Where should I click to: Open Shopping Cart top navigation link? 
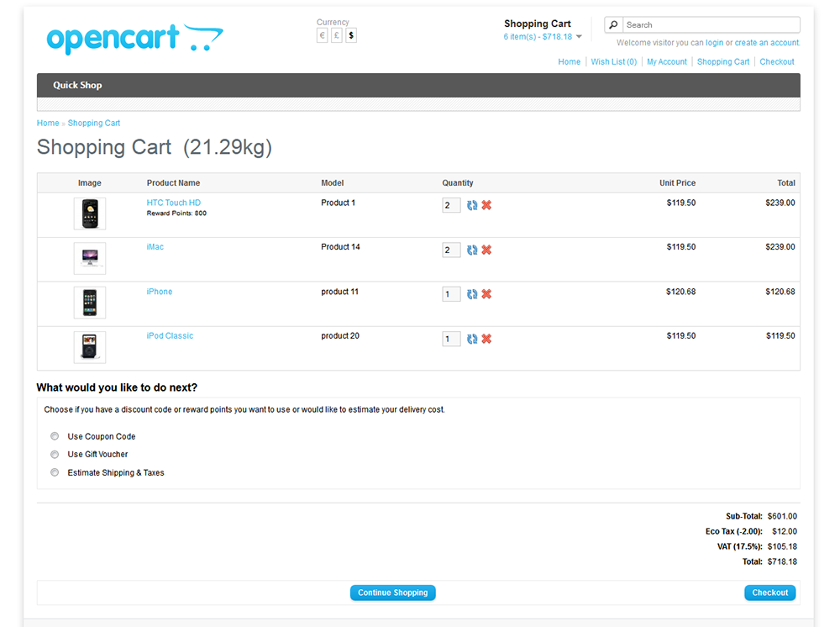click(722, 61)
